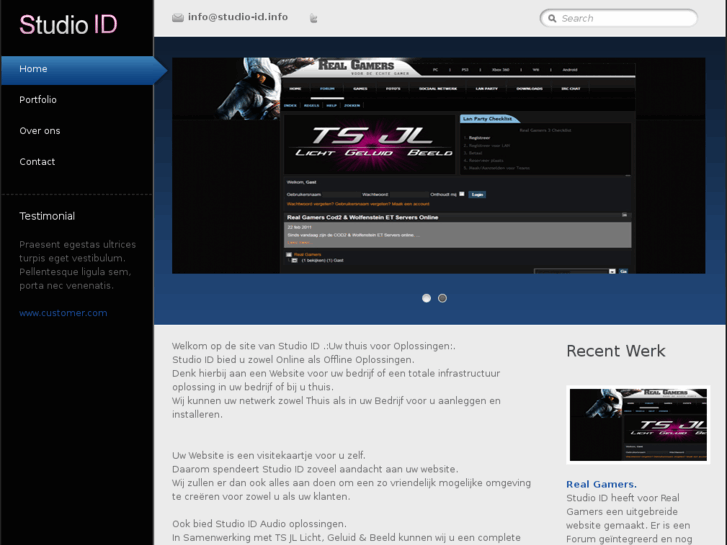Viewport: 727px width, 545px height.
Task: Visit the www.customer.com testimonial link
Action: tap(63, 313)
